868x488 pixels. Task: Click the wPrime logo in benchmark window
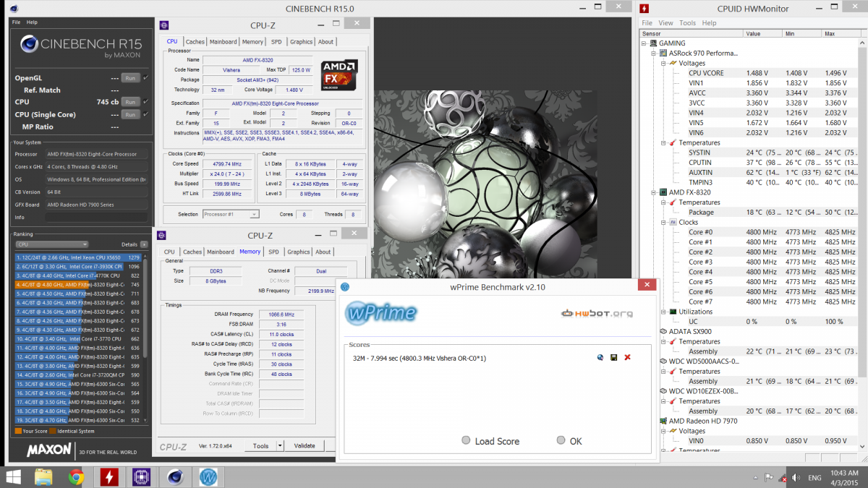click(x=380, y=313)
